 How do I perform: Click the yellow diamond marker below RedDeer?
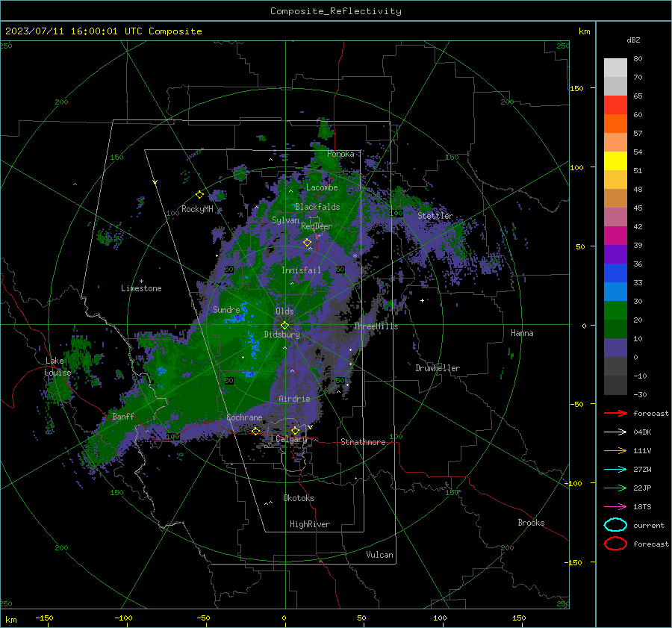(x=307, y=243)
